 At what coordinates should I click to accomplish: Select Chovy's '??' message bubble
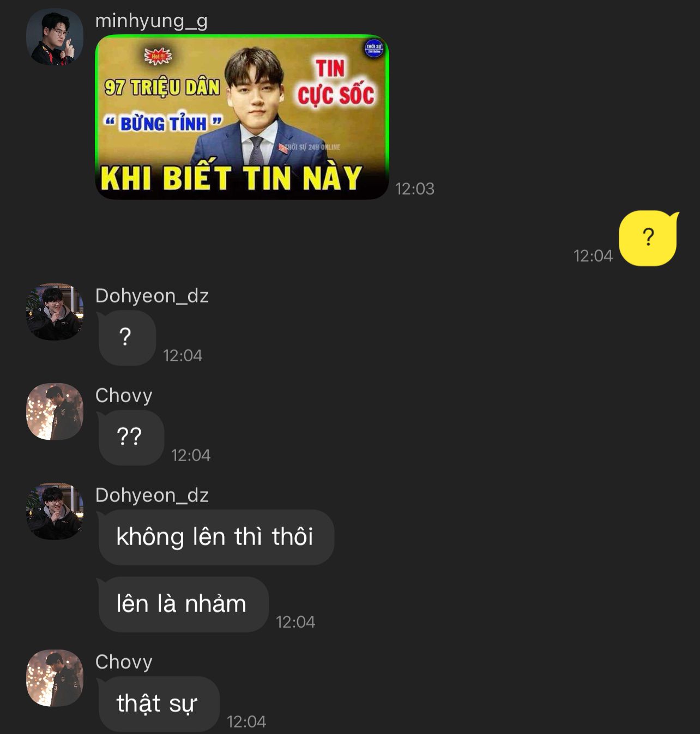(130, 438)
